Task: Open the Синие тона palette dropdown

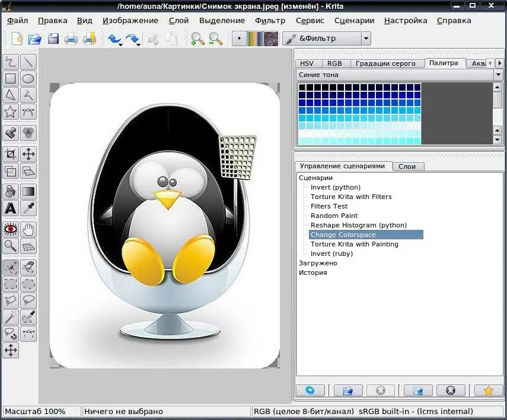Action: click(x=498, y=75)
